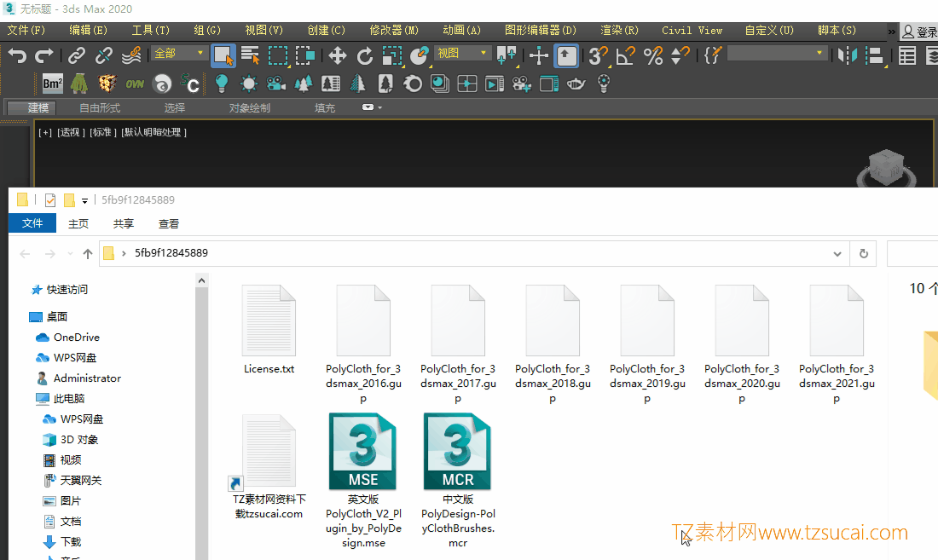The height and width of the screenshot is (560, 938).
Task: Click the camera-with-plus icon
Action: (x=521, y=84)
